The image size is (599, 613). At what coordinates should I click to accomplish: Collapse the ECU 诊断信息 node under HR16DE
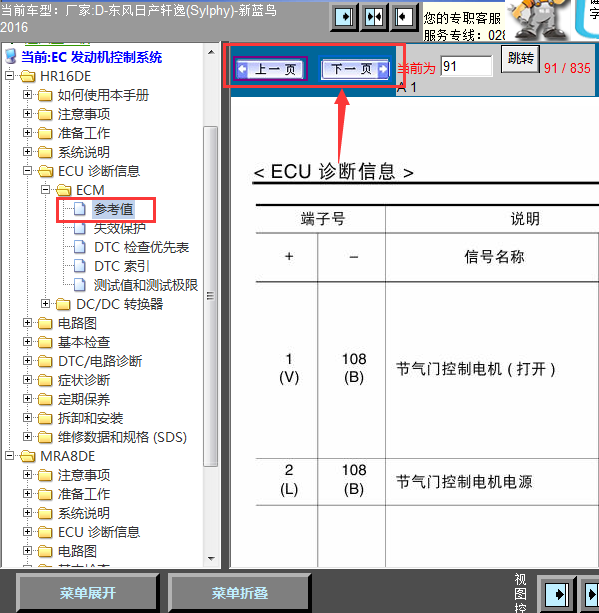[x=27, y=170]
